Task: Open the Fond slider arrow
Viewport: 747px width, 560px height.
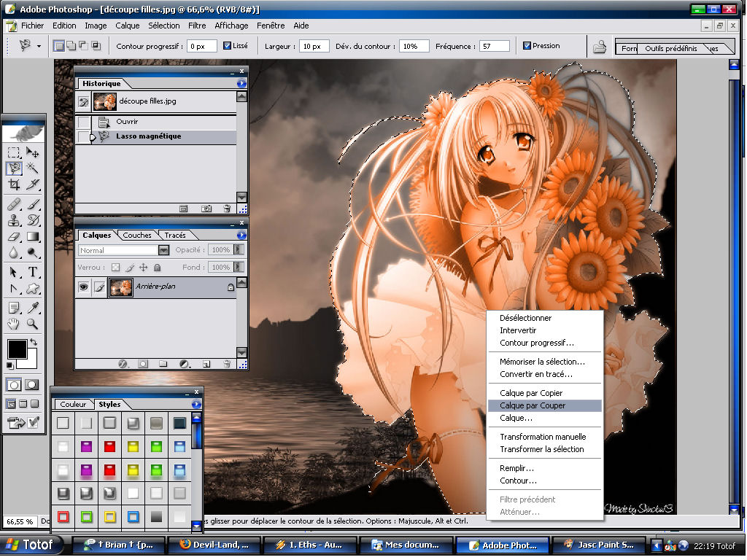Action: (x=239, y=267)
